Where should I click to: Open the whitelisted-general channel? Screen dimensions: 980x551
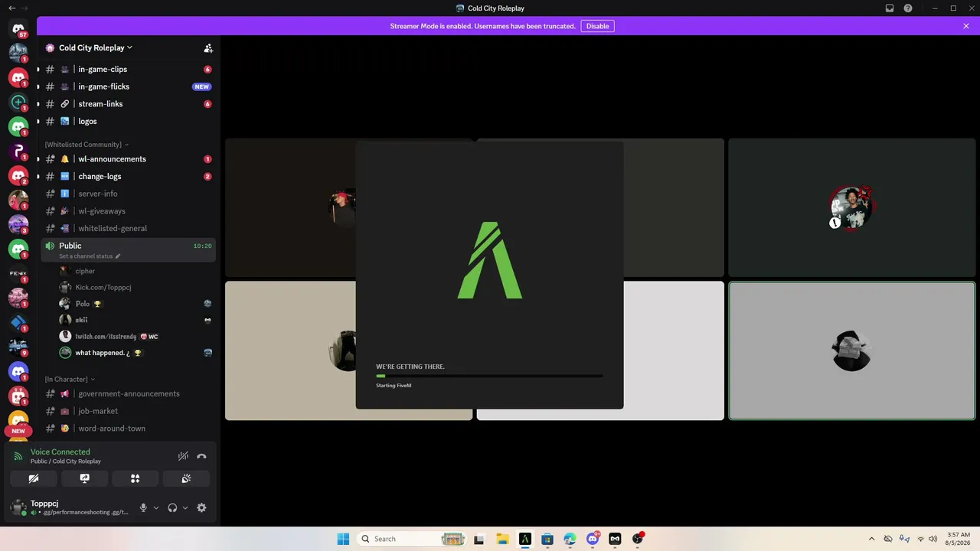[128, 228]
